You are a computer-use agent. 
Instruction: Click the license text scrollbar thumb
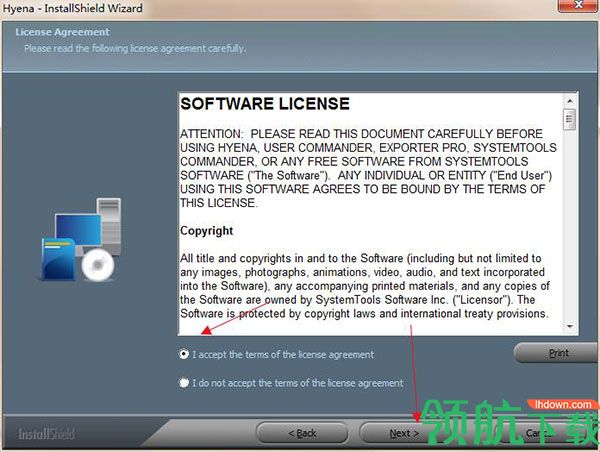(x=570, y=119)
